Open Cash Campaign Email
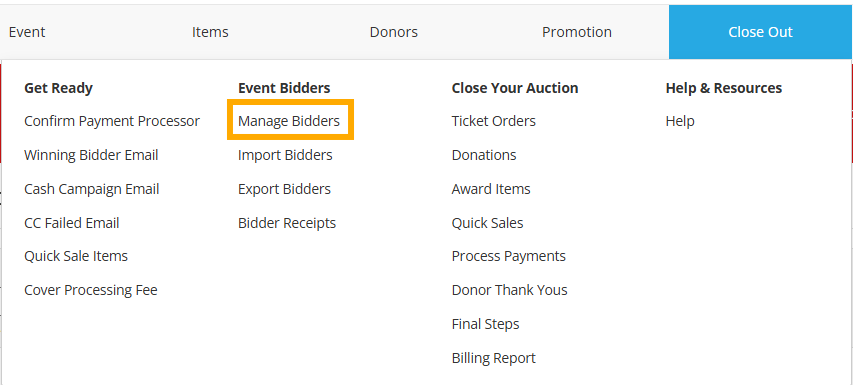The height and width of the screenshot is (385, 853). (92, 189)
